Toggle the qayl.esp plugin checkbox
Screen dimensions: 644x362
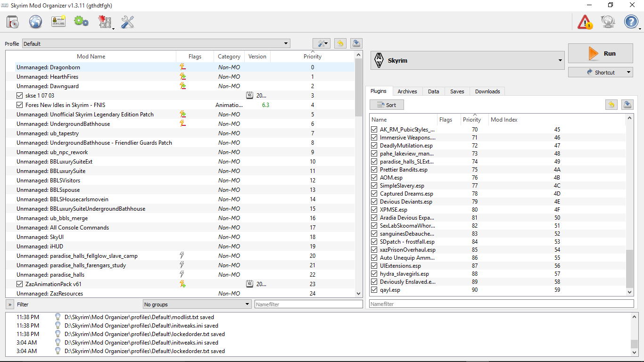pos(374,290)
